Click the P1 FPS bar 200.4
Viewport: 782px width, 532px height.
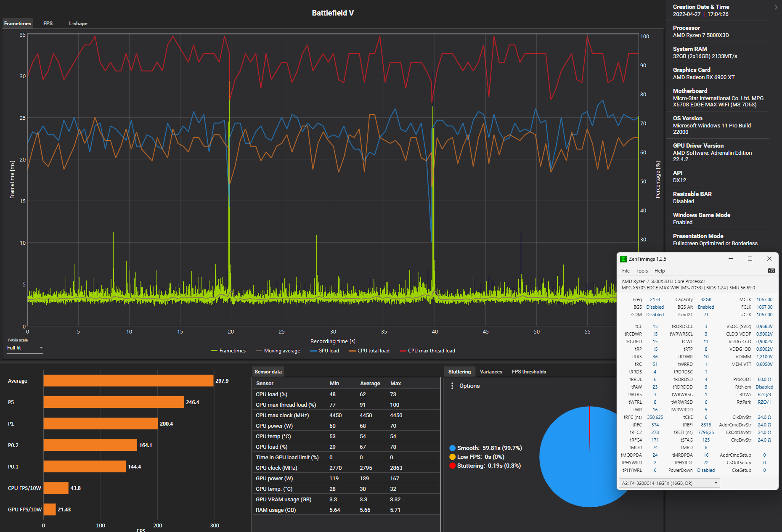tap(101, 423)
